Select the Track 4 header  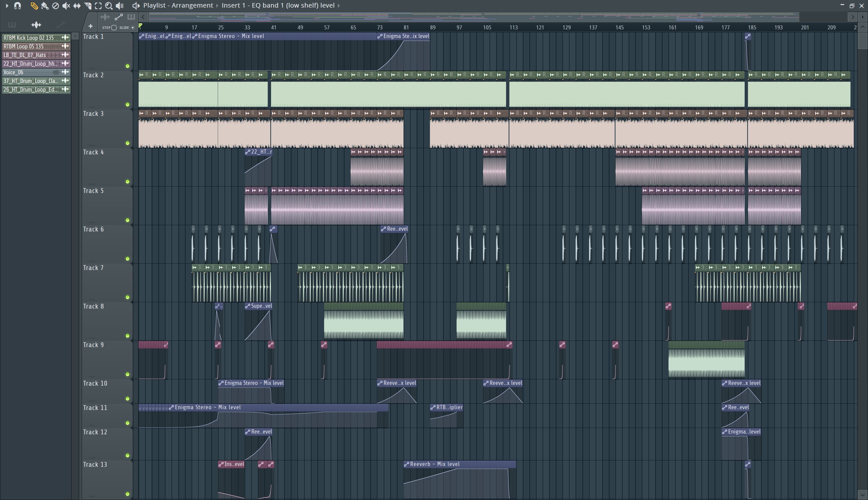click(107, 167)
